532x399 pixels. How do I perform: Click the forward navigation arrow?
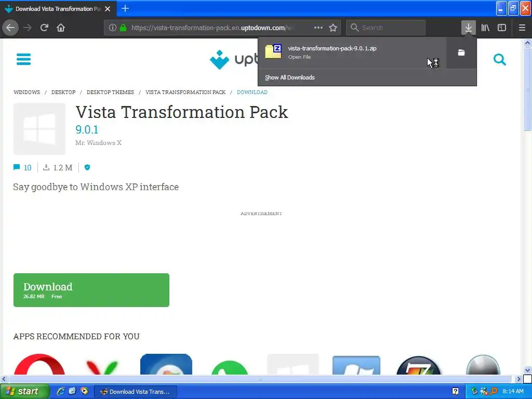pos(28,28)
